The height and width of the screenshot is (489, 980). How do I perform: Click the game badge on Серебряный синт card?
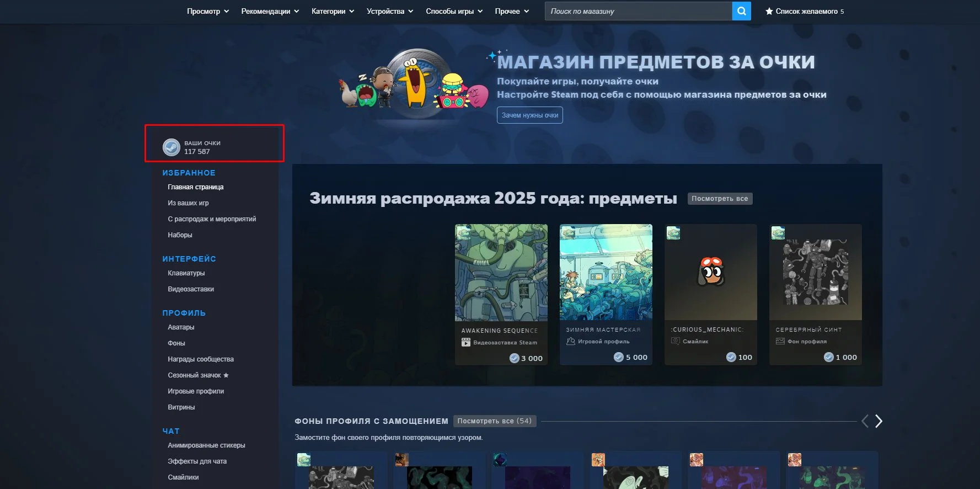coord(778,233)
